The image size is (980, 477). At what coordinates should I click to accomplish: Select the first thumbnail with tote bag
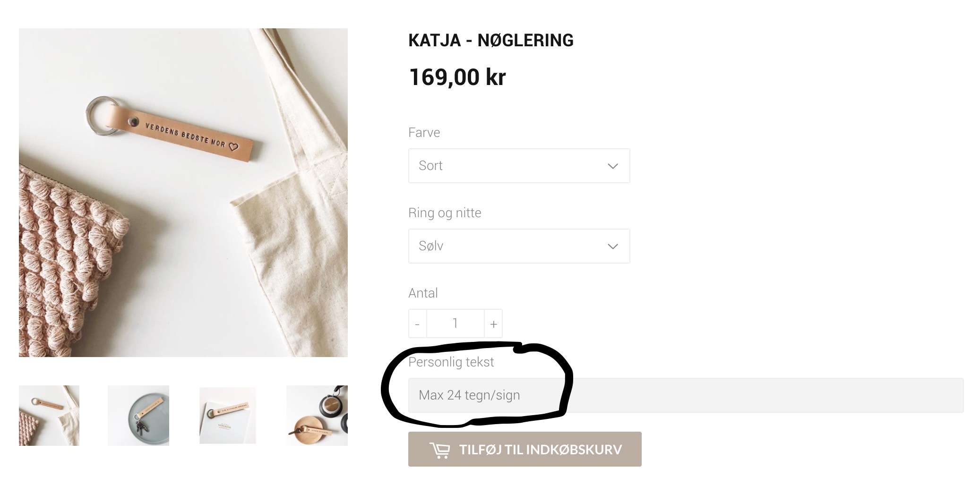pyautogui.click(x=49, y=416)
